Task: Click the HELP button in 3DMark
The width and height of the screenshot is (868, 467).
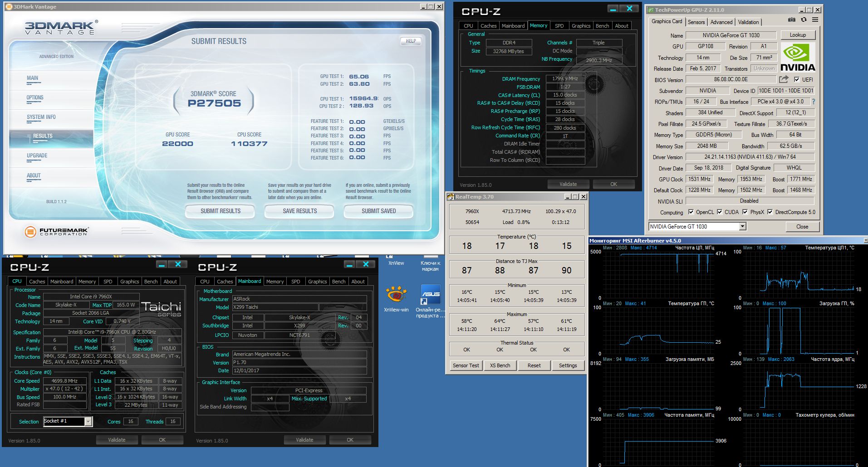Action: 411,41
